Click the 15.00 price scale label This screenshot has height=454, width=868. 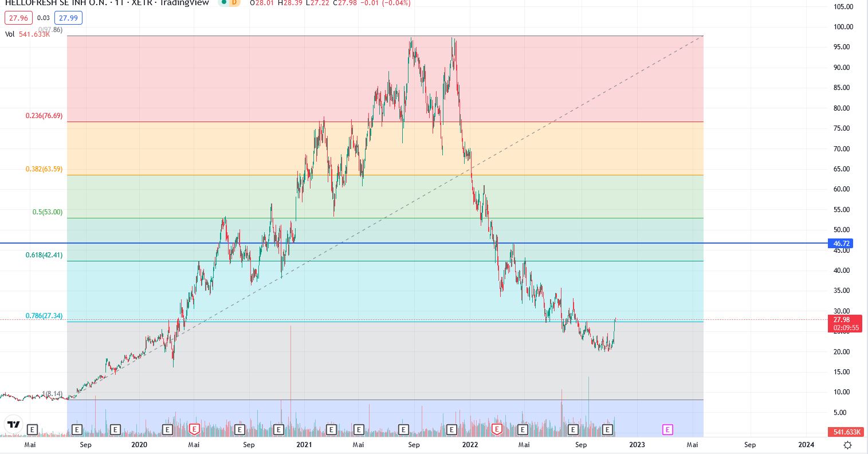pyautogui.click(x=842, y=372)
